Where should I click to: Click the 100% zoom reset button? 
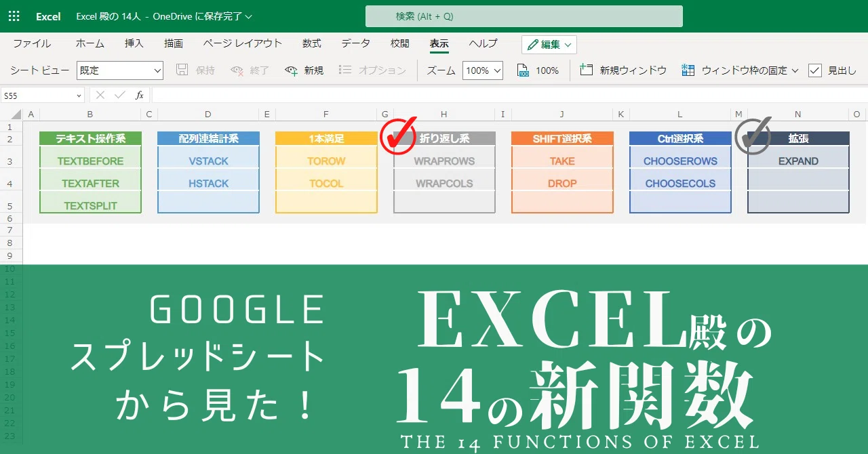(x=538, y=70)
